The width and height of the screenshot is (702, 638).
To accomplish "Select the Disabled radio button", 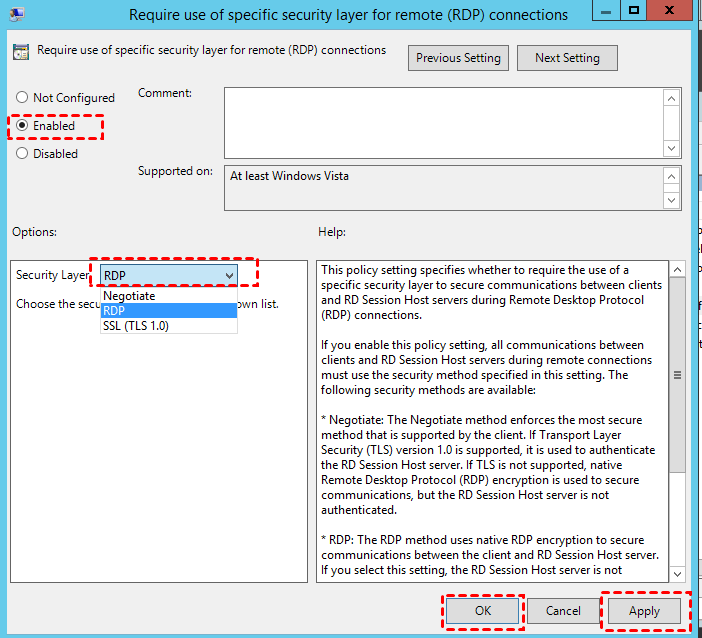I will click(x=22, y=154).
